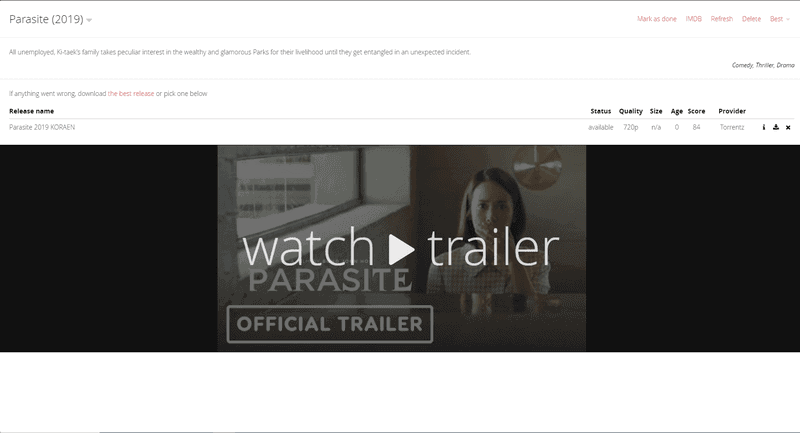Click the Torrentz provider entry
Screen dimensions: 800x433
[x=732, y=128]
